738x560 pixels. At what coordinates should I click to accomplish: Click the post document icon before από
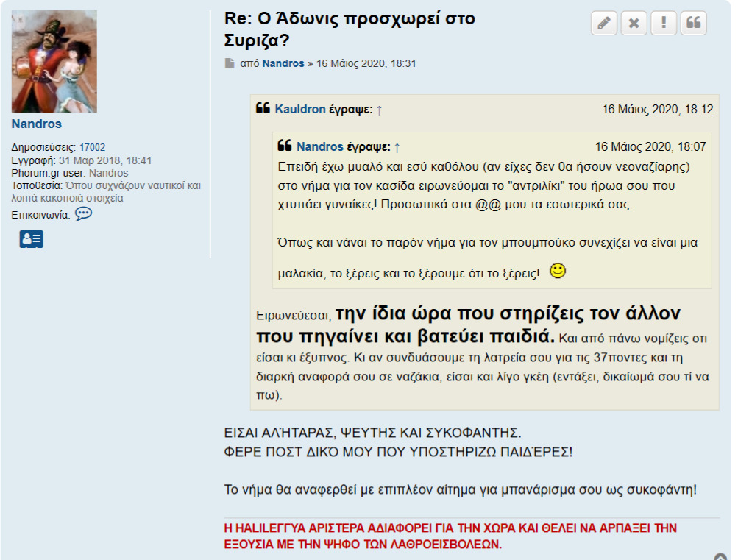click(x=230, y=63)
